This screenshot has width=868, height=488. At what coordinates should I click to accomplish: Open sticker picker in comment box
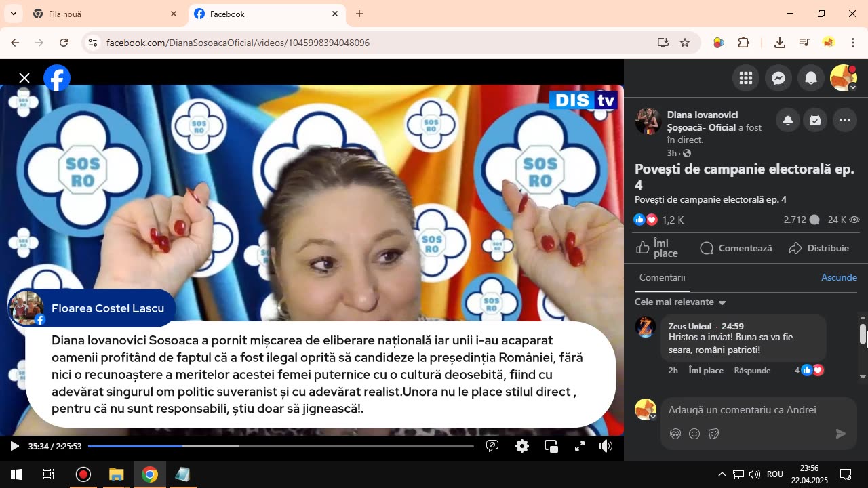click(713, 434)
